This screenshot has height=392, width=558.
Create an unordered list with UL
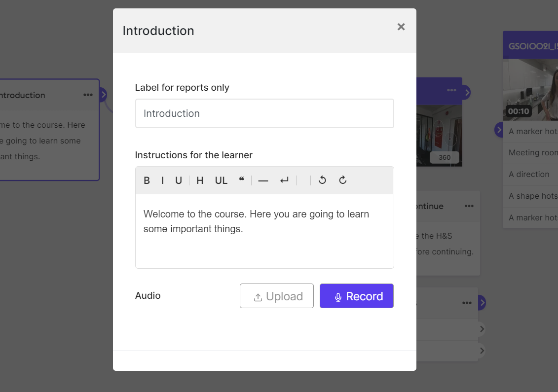221,180
